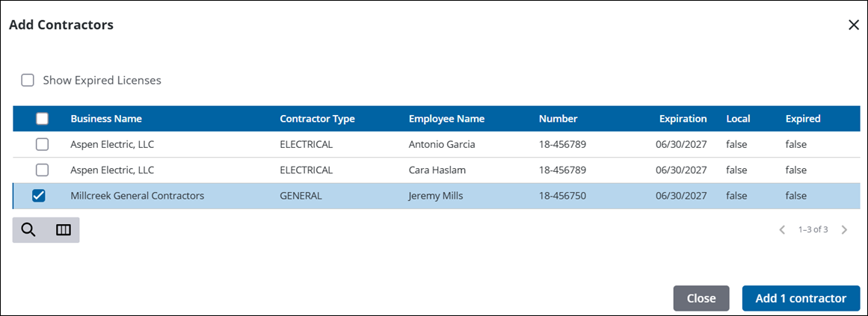
Task: Sort by the Business Name column header
Action: click(x=106, y=119)
